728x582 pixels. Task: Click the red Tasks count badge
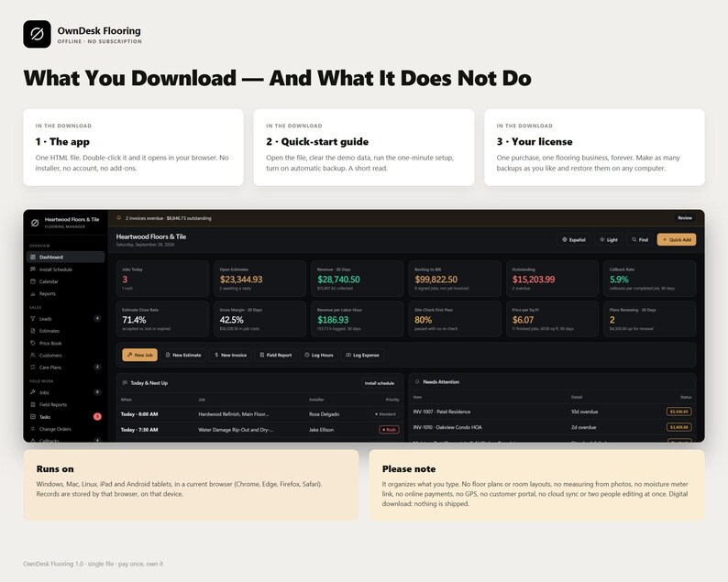97,416
